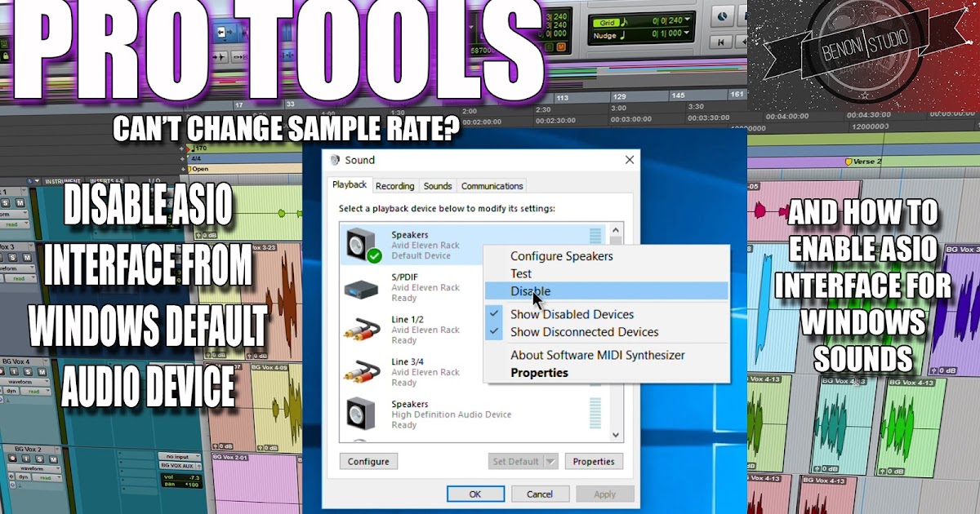Click the Return to Zero transport button
Image resolution: width=980 pixels, height=514 pixels.
(x=721, y=42)
